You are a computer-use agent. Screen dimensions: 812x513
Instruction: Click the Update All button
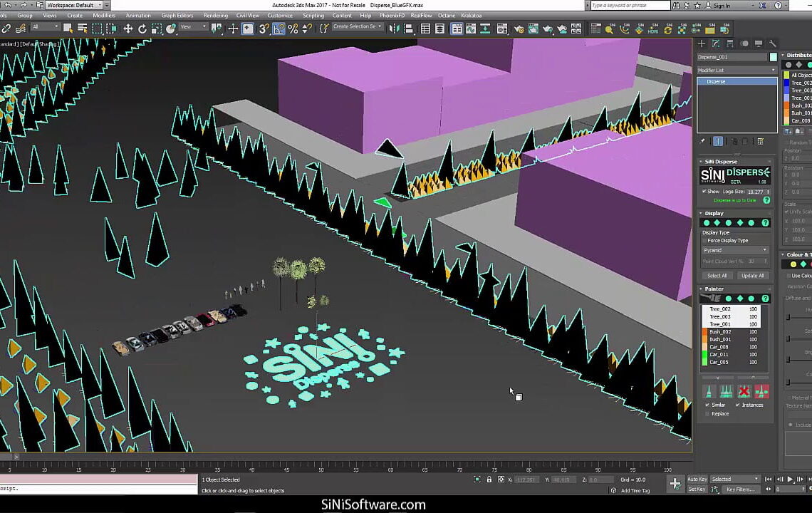tap(752, 276)
